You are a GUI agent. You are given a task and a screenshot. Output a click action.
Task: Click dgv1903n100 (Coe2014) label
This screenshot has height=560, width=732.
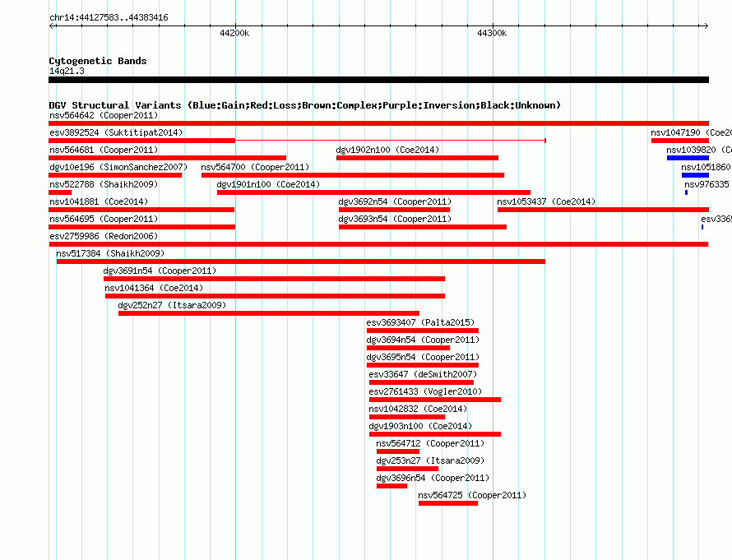[x=420, y=426]
